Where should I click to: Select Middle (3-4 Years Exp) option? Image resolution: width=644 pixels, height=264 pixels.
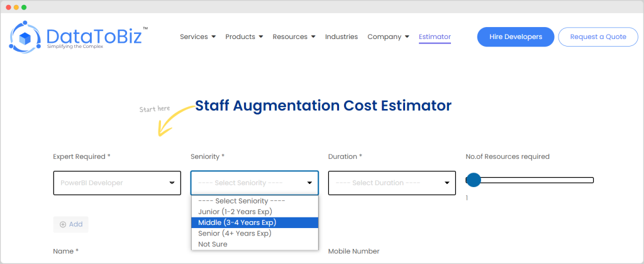click(236, 222)
